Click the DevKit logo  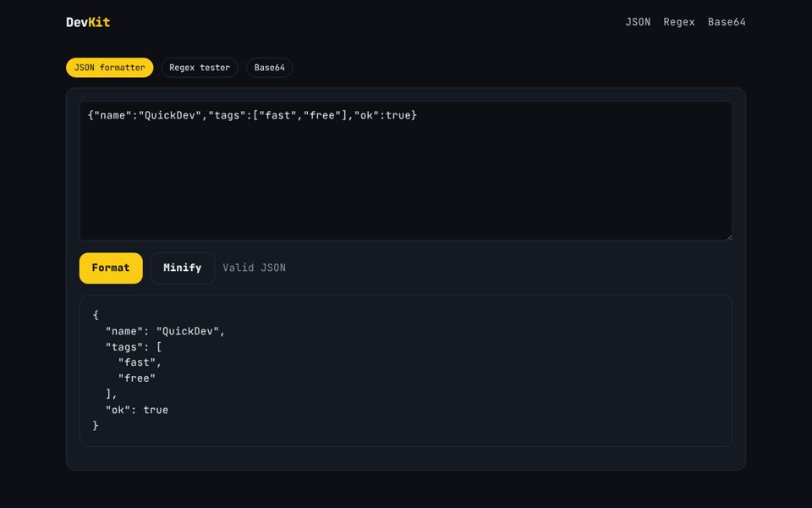[x=88, y=22]
